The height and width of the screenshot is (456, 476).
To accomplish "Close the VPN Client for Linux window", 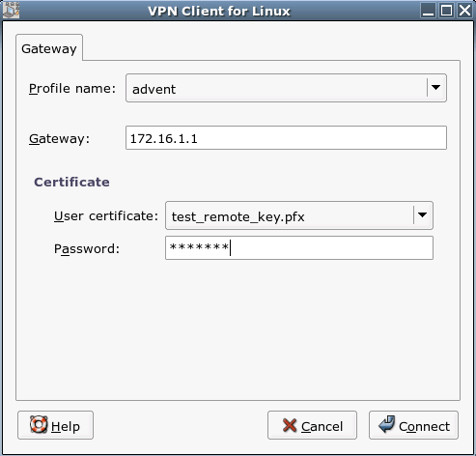I will 464,11.
